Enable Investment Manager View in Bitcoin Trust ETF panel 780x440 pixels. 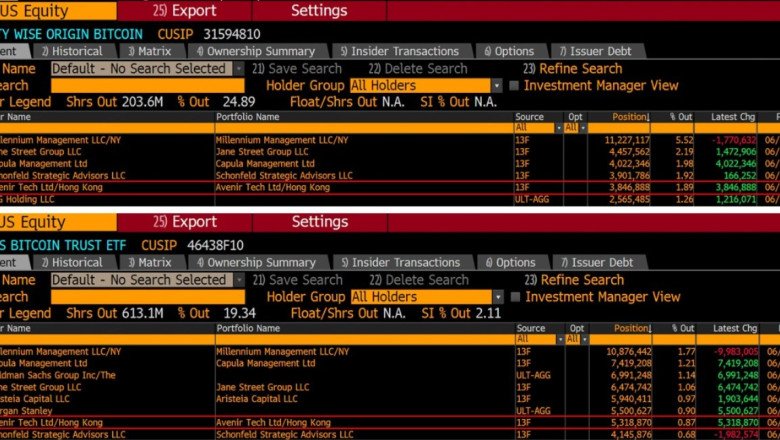(x=515, y=297)
